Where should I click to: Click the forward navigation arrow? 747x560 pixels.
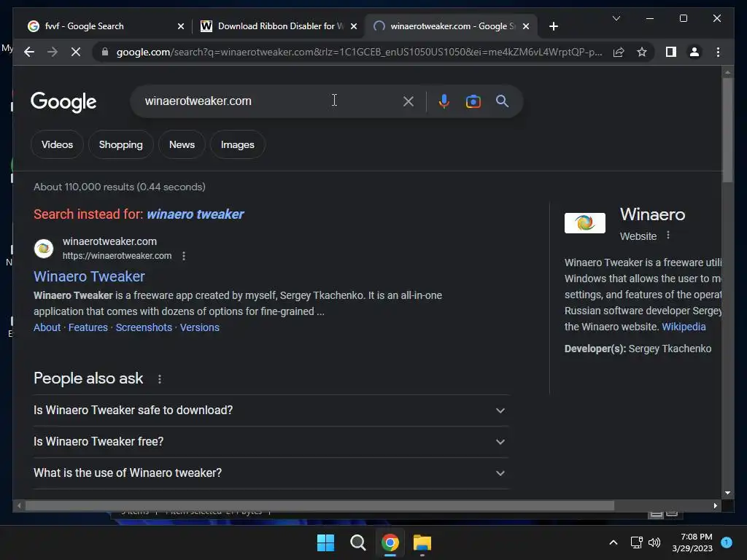[53, 52]
